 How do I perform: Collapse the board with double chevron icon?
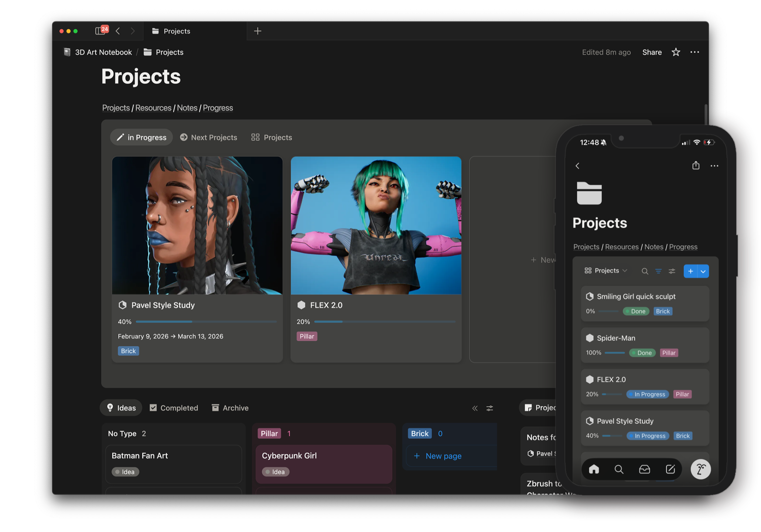click(475, 408)
